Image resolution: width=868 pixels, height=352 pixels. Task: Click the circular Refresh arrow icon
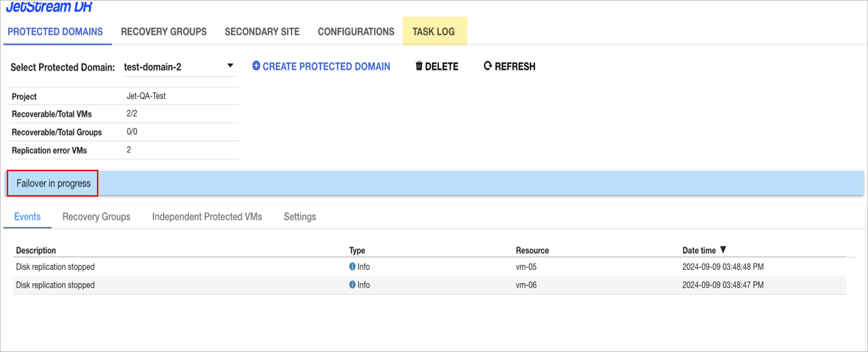click(488, 66)
